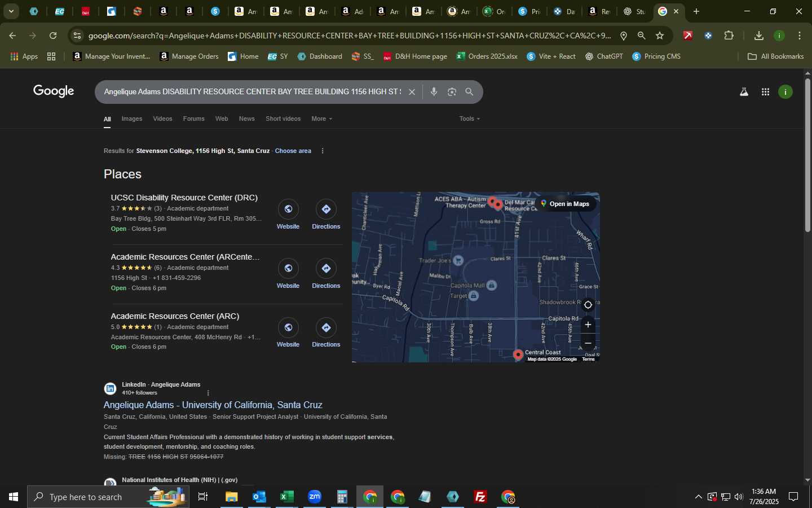Visit Website for Academic Resources Center (ARCente...
The width and height of the screenshot is (812, 508).
point(288,274)
